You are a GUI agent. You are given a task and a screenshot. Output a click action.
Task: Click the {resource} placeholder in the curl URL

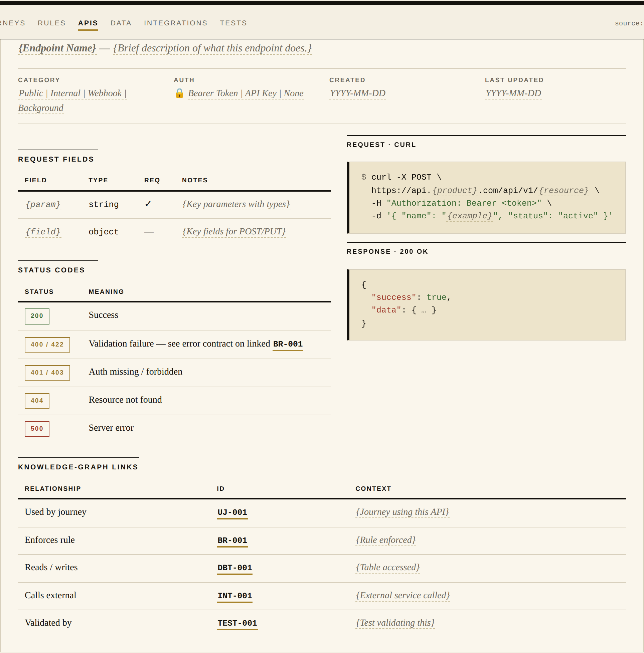[x=563, y=191]
